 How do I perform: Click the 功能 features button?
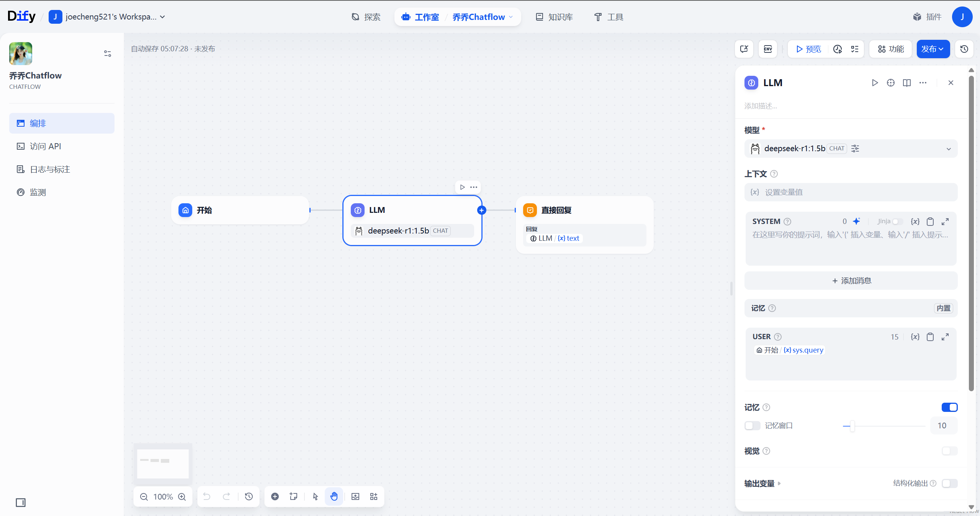(891, 49)
